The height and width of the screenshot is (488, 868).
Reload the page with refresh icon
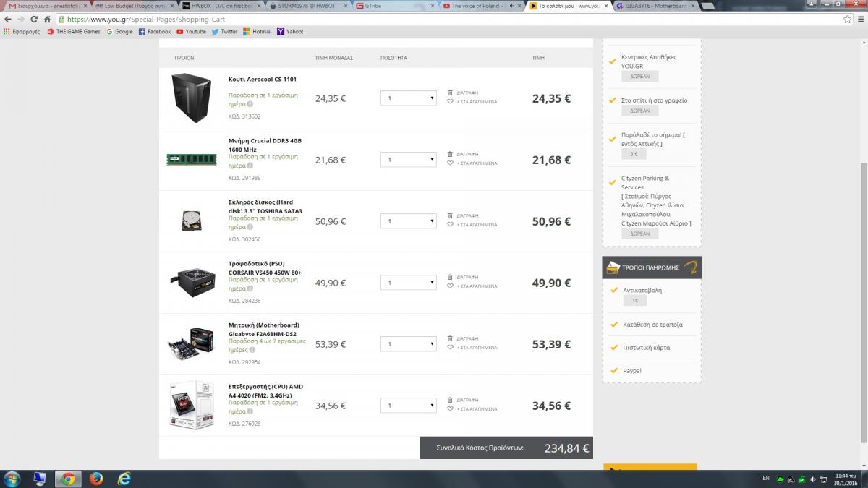click(x=34, y=19)
